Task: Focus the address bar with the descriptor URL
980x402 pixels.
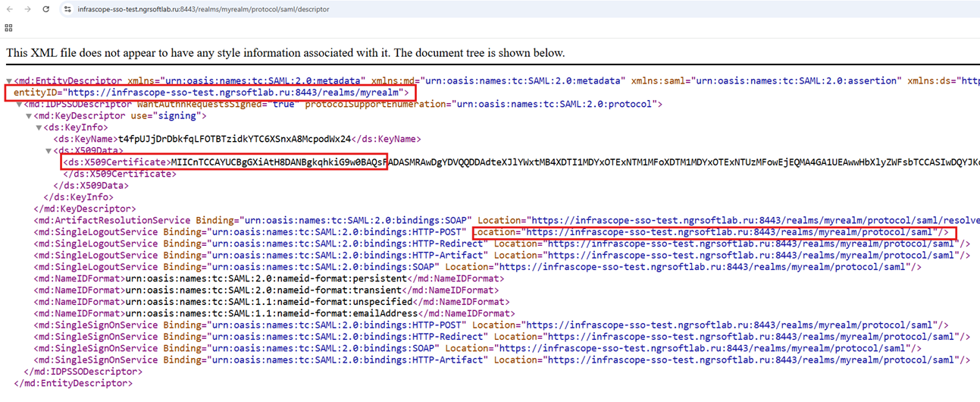Action: pos(203,9)
